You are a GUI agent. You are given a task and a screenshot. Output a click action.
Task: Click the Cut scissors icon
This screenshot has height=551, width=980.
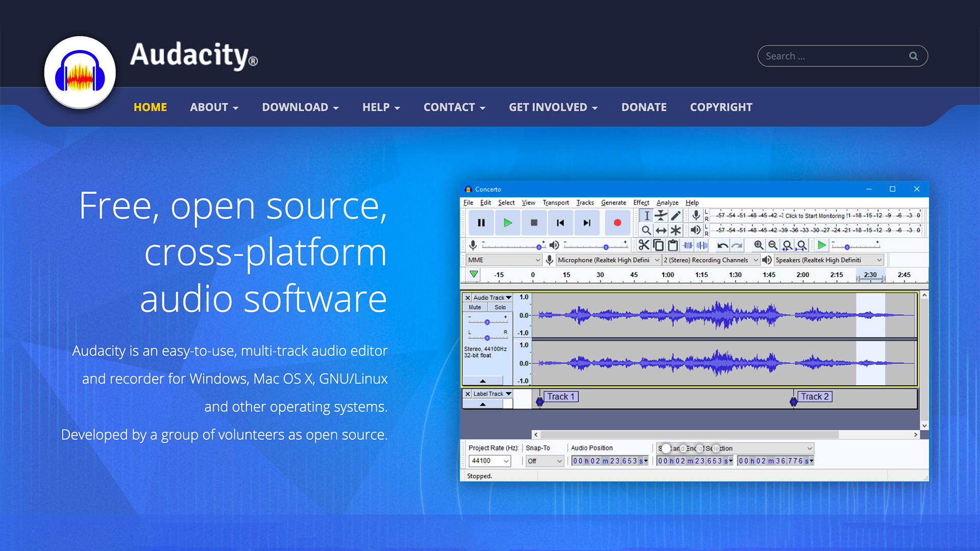point(644,245)
